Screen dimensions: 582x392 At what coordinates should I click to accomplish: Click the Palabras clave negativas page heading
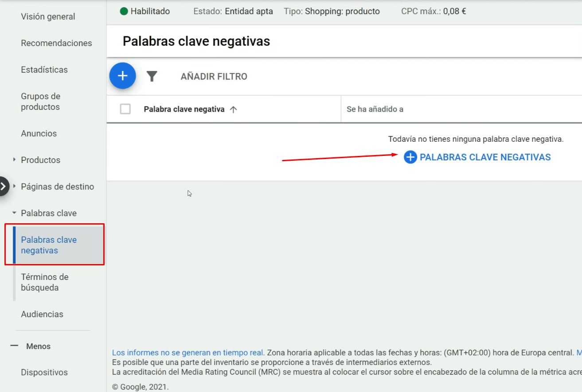[196, 41]
